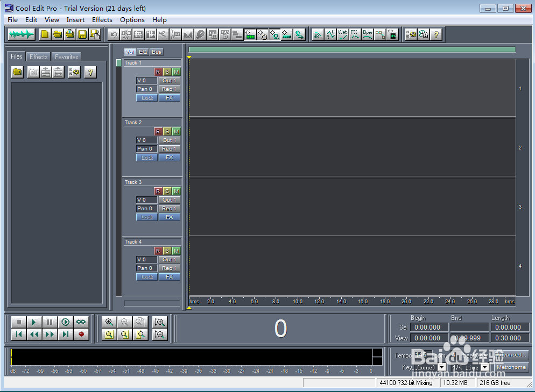Click the zoom in vertically icon
Viewport: 535px width, 392px height.
(x=159, y=322)
